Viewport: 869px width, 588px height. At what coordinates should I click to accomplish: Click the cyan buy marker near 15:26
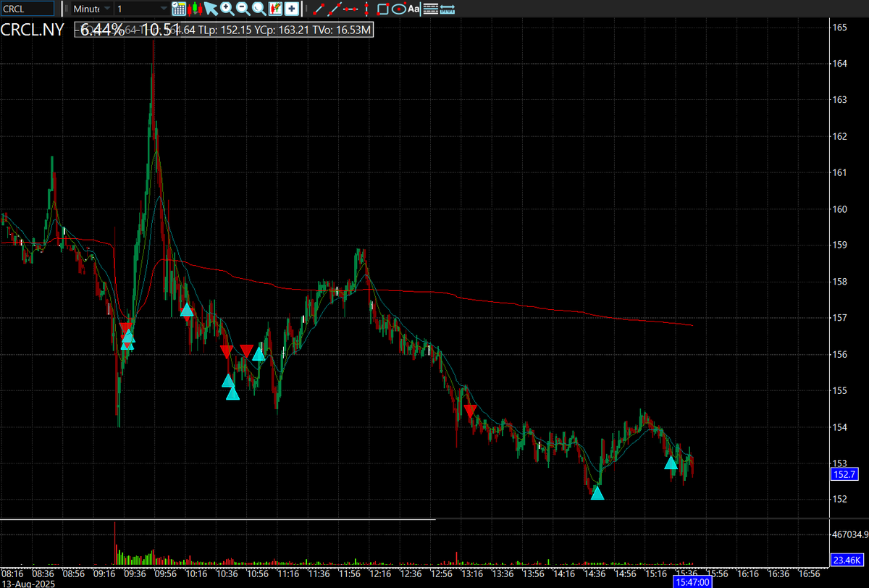(671, 463)
